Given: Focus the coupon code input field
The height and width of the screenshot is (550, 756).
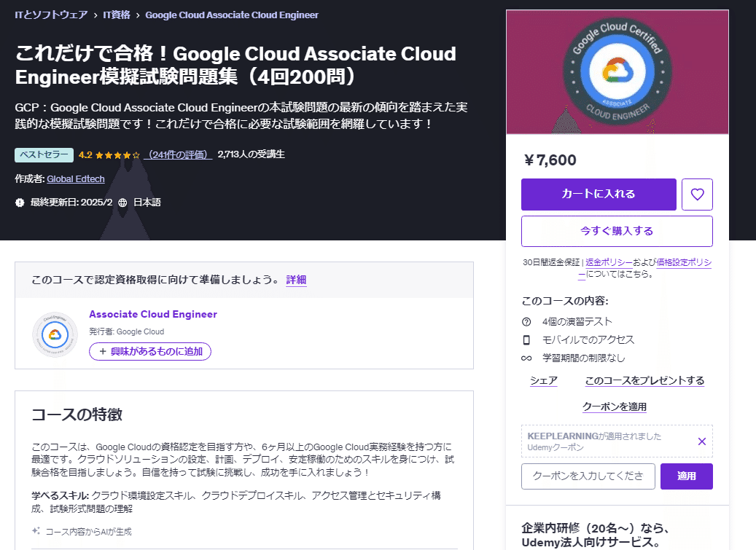Looking at the screenshot, I should (x=588, y=476).
